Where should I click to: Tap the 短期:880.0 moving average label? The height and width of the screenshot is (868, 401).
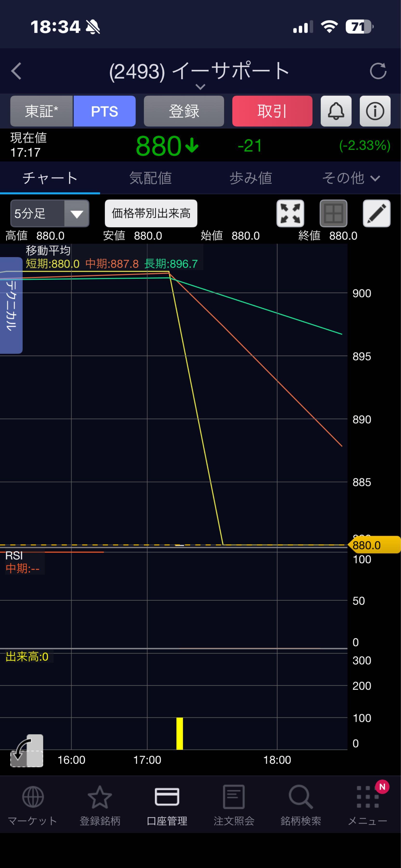(x=53, y=264)
